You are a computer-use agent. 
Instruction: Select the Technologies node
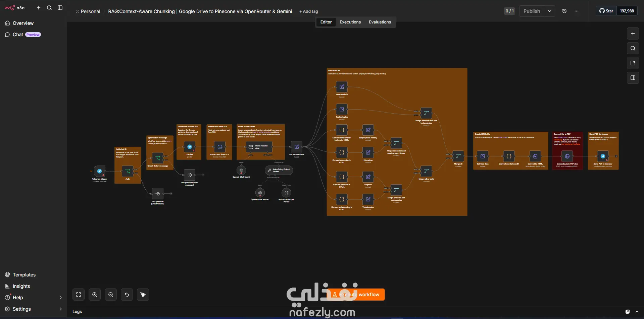click(342, 109)
